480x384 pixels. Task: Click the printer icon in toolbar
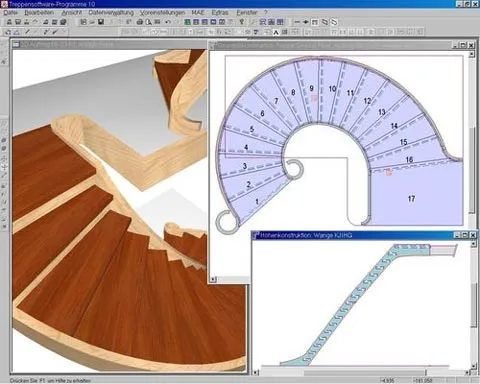pos(140,22)
